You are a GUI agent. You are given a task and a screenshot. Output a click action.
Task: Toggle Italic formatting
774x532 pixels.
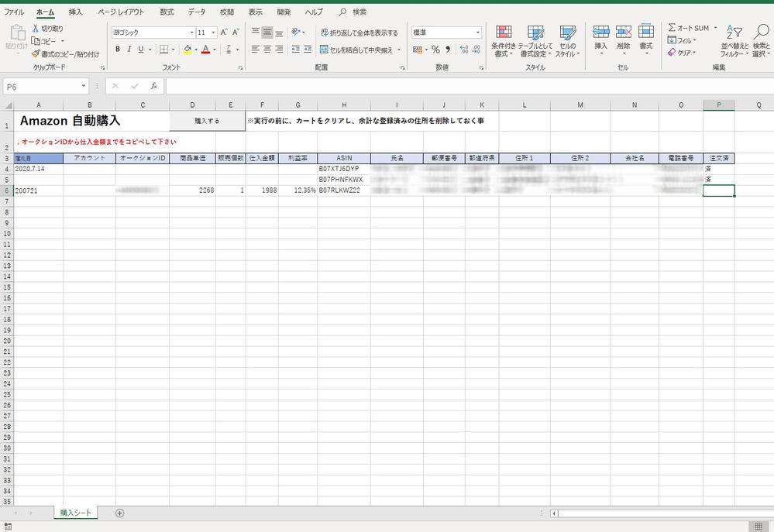tap(129, 50)
